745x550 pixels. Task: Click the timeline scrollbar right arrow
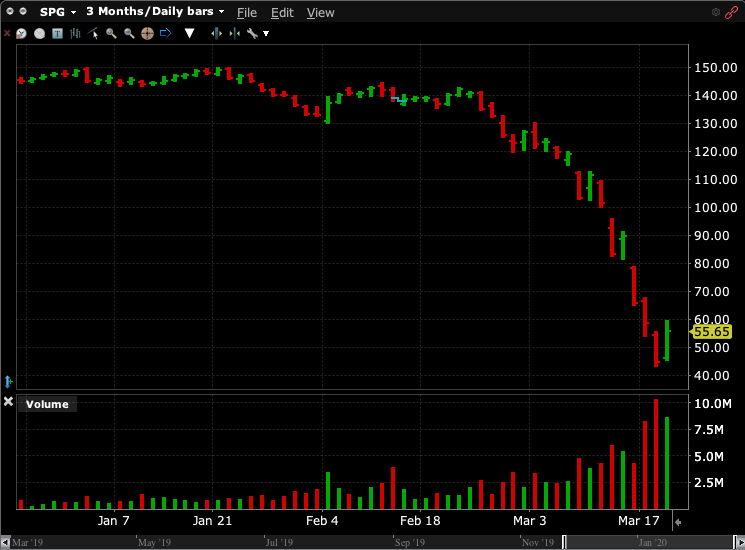point(739,542)
